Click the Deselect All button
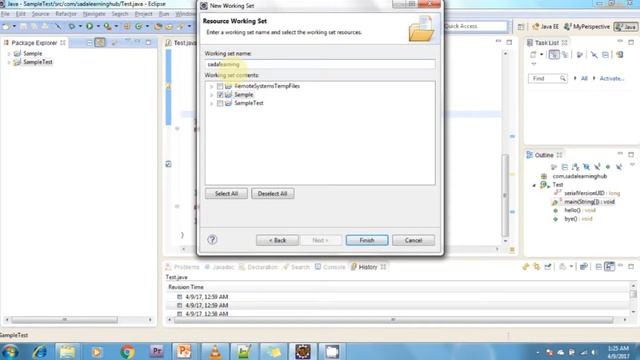640x360 pixels. click(x=273, y=193)
